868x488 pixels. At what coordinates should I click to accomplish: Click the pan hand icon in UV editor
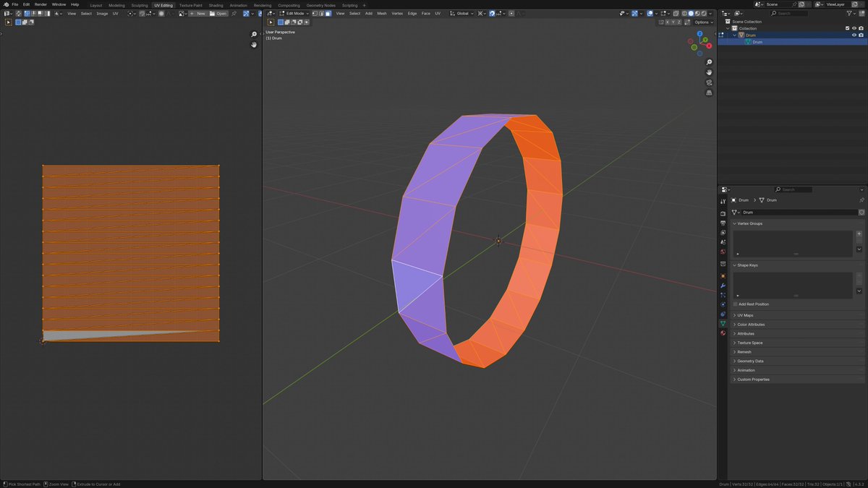click(x=254, y=45)
